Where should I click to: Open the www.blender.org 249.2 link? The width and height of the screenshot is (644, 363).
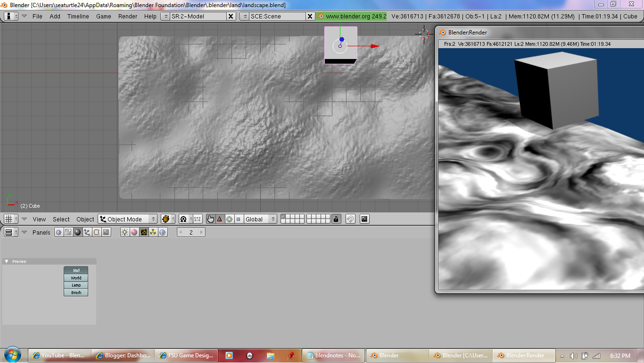point(352,16)
